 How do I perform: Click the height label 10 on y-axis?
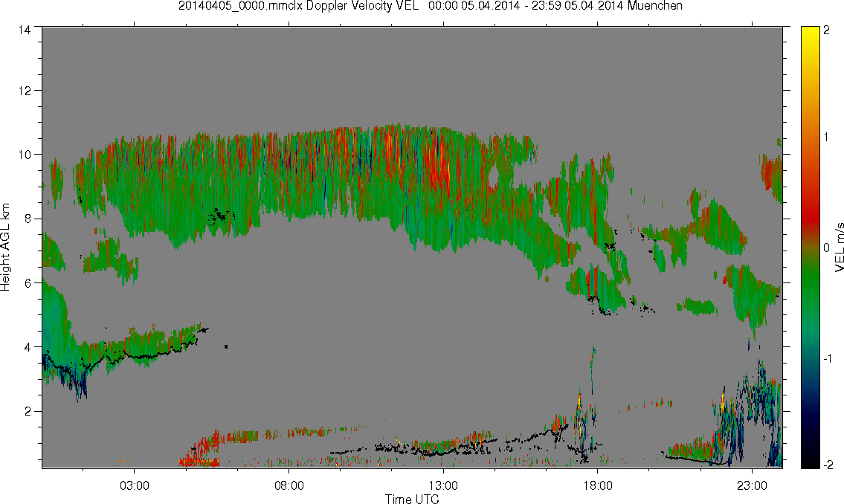coord(24,155)
